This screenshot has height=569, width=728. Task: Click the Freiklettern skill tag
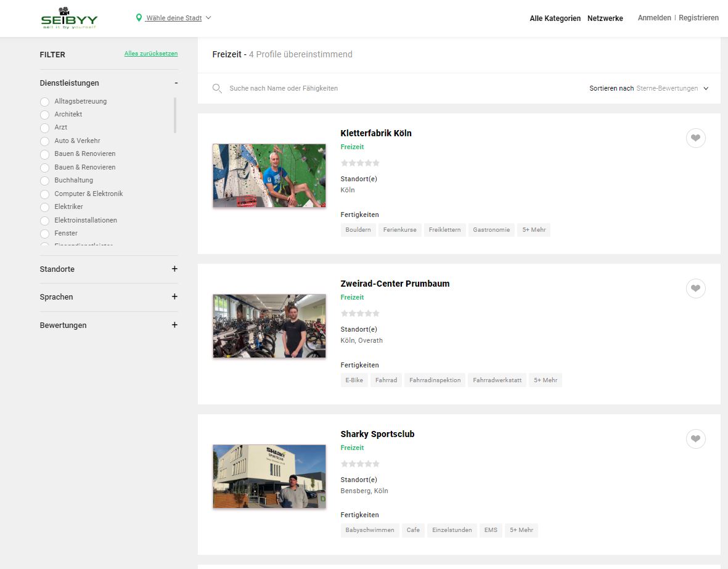pos(445,230)
